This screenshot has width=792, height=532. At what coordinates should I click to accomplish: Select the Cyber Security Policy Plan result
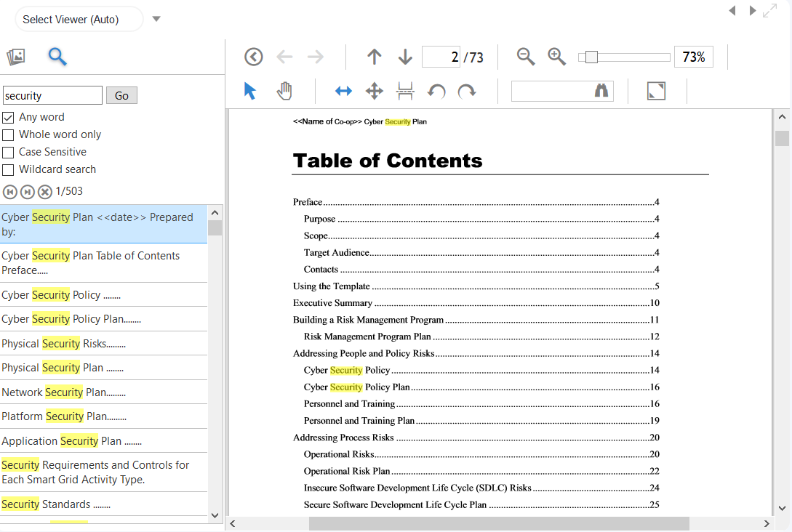[x=103, y=319]
